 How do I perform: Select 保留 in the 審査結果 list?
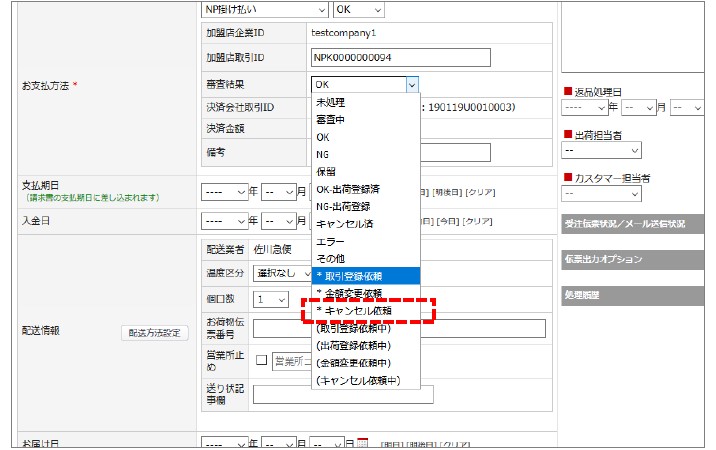pos(366,172)
